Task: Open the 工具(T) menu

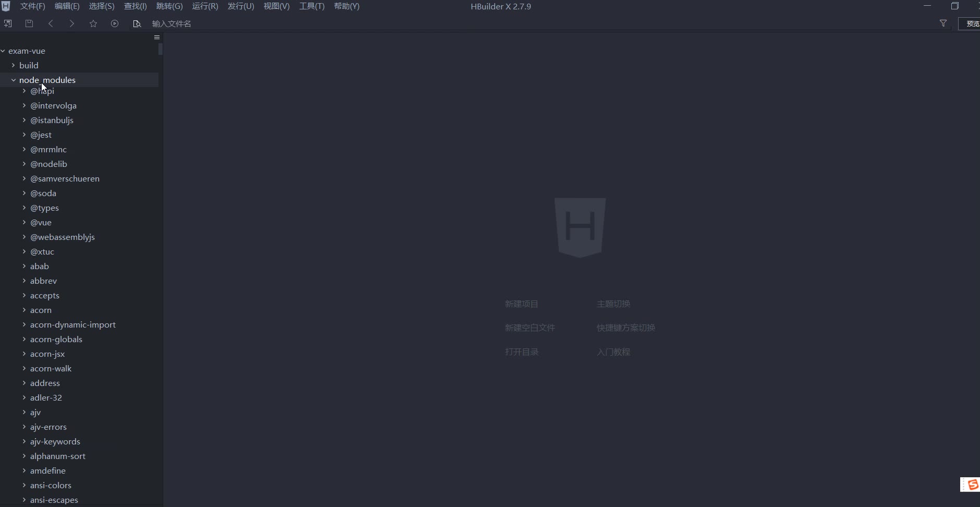Action: point(312,6)
